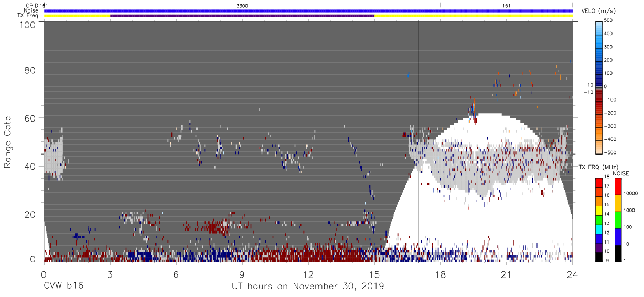644x297 pixels.
Task: Click the '60' range gate tick label
Action: 30,118
